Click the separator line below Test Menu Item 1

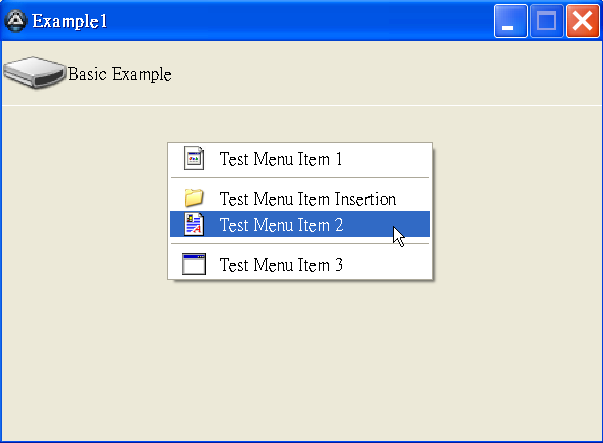[x=300, y=178]
